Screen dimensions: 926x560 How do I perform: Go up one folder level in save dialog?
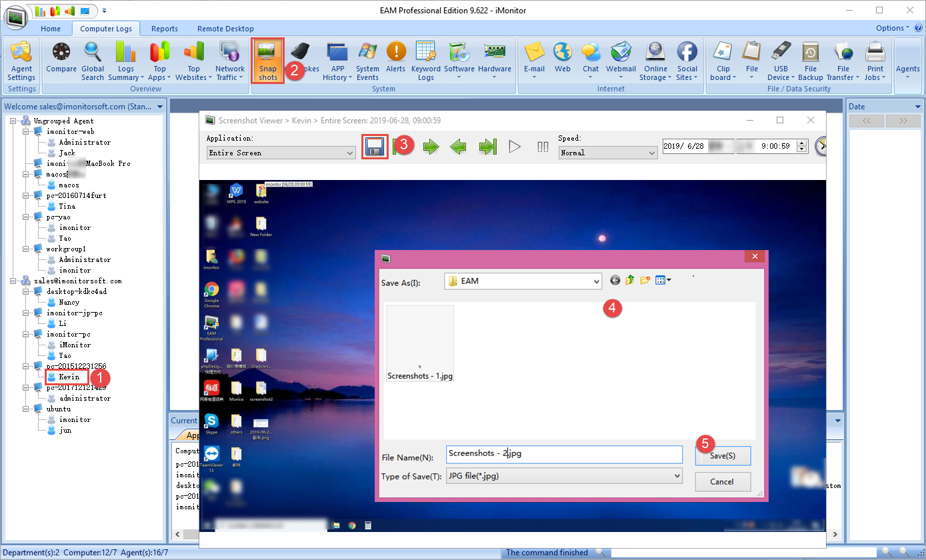pos(629,281)
